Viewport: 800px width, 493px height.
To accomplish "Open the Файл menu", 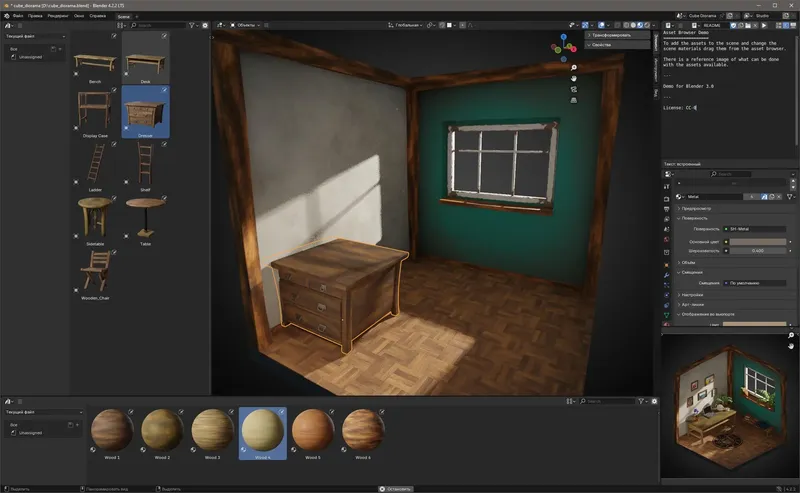I will 17,16.
